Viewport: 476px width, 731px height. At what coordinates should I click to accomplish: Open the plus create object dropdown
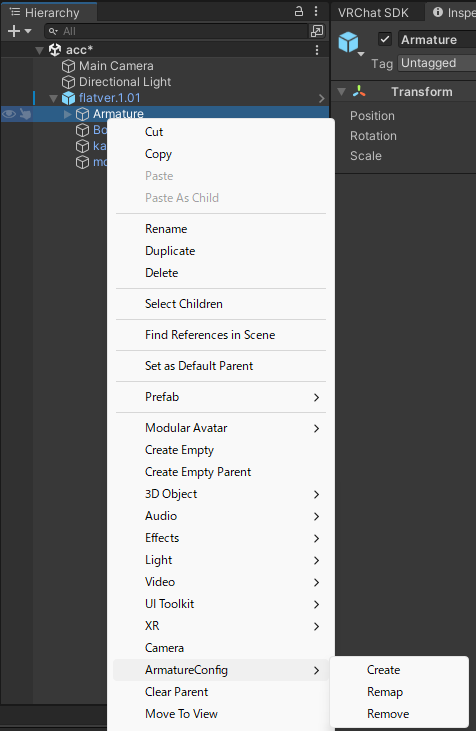click(19, 31)
